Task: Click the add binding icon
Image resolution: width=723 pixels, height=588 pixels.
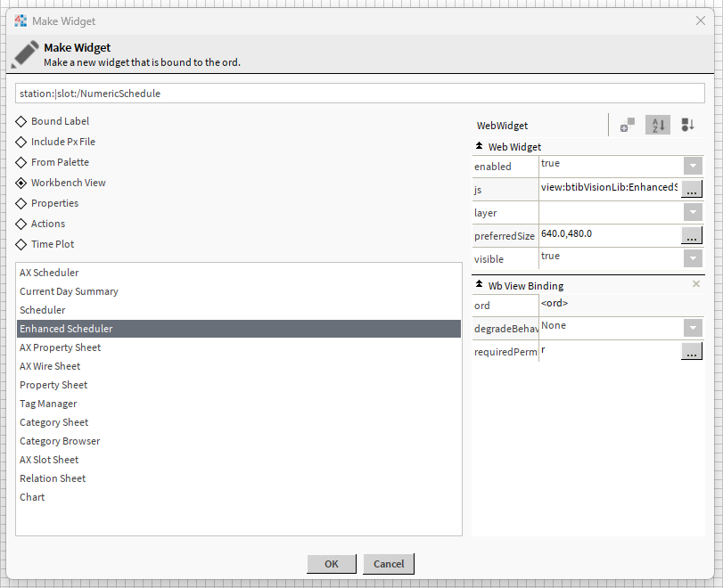Action: coord(628,126)
